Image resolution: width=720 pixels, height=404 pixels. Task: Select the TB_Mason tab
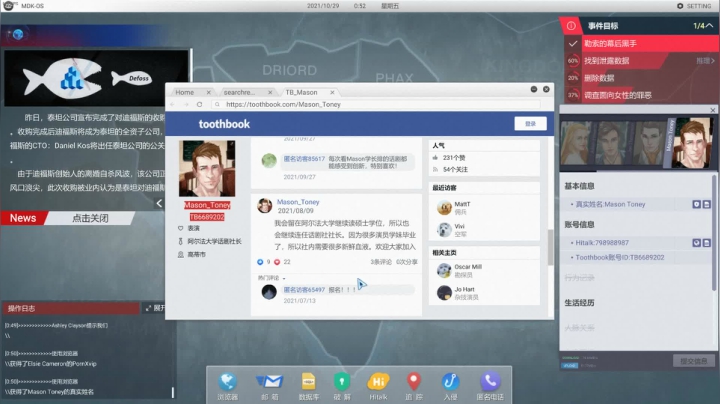[x=301, y=92]
